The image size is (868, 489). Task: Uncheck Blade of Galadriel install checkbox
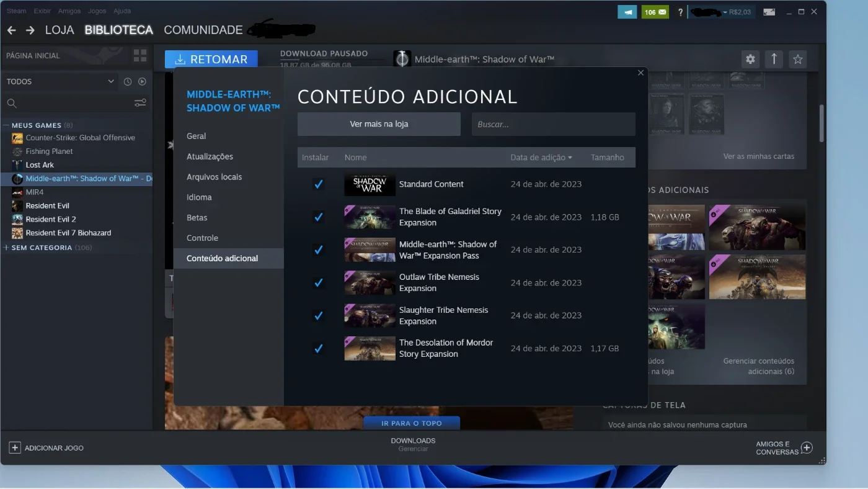click(319, 217)
